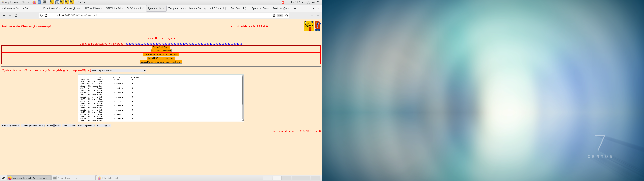Expand the overflow chevron in Firefox toolbar
Image resolution: width=644 pixels, height=181 pixels.
click(x=312, y=15)
